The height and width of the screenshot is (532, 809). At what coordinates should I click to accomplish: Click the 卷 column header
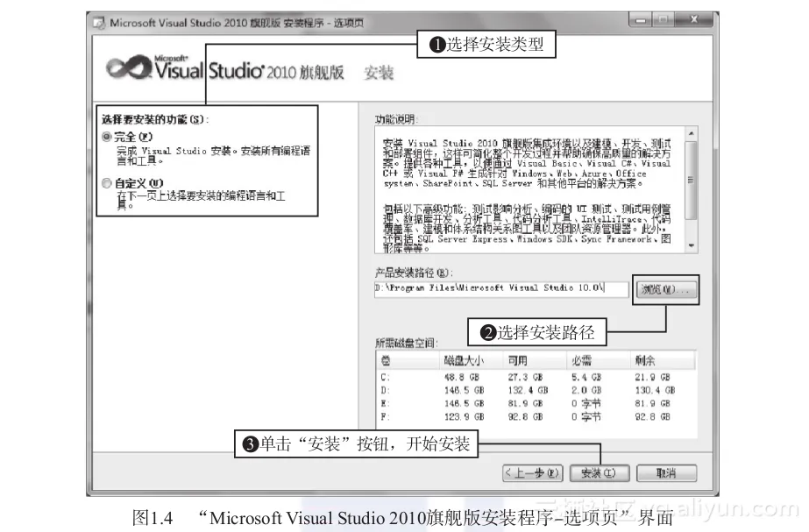(408, 360)
